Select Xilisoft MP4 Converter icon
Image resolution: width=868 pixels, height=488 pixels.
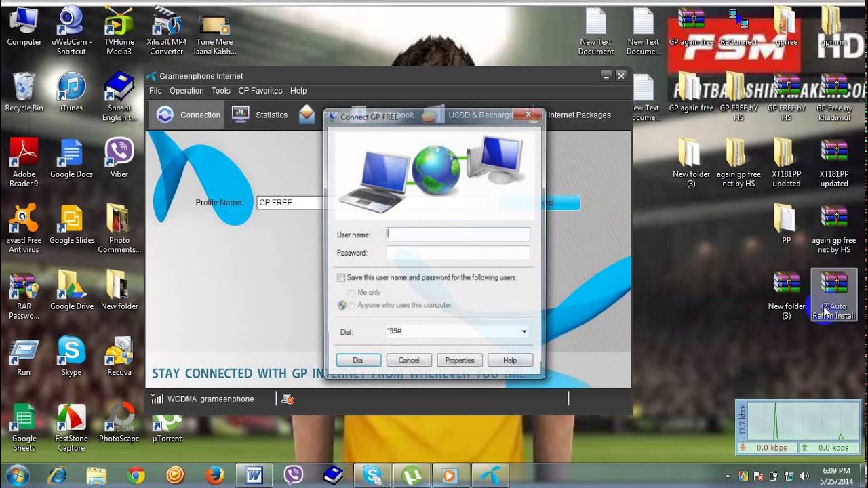(167, 31)
